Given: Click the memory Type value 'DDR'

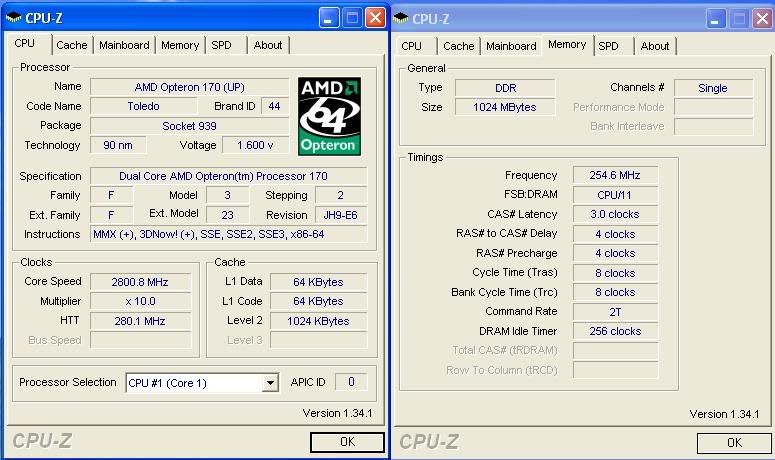Looking at the screenshot, I should pos(505,88).
